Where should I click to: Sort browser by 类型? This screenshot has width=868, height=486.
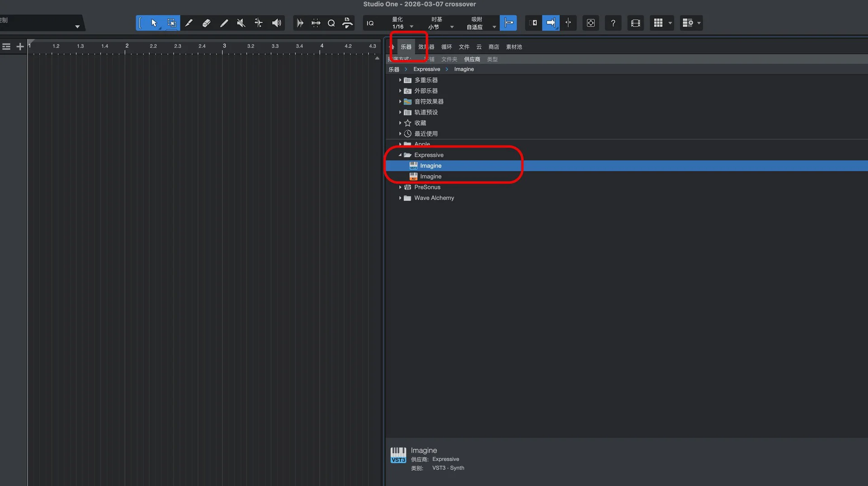click(492, 59)
